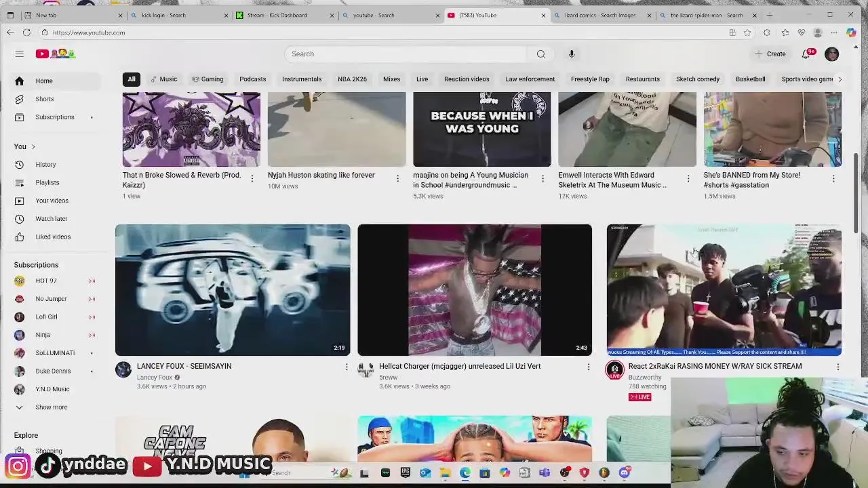Select the NBA 2K26 filter chip
The height and width of the screenshot is (488, 868).
pos(352,79)
